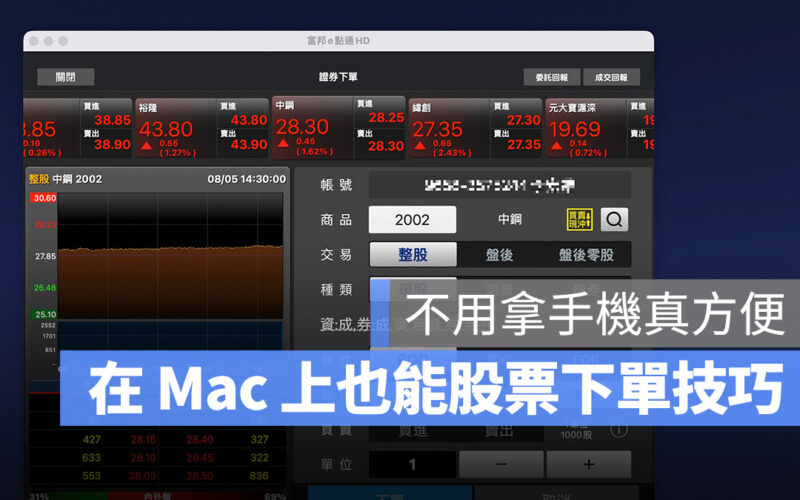Decrease unit with minus button

click(502, 464)
